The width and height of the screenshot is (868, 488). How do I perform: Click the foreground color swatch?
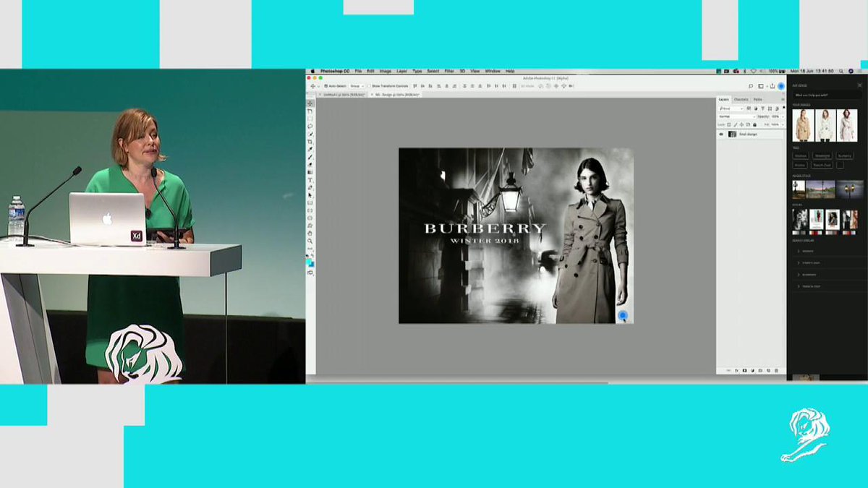point(309,261)
